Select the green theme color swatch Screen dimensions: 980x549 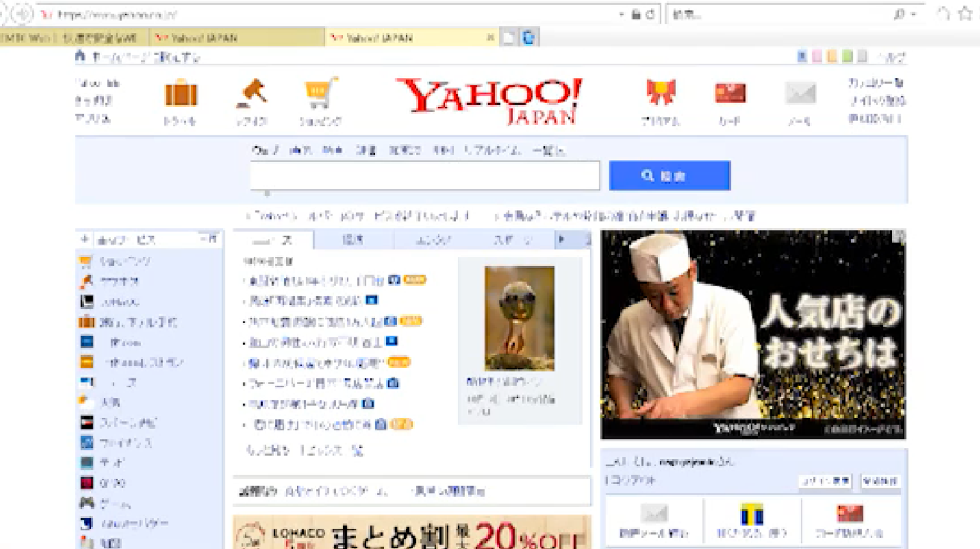[x=847, y=56]
